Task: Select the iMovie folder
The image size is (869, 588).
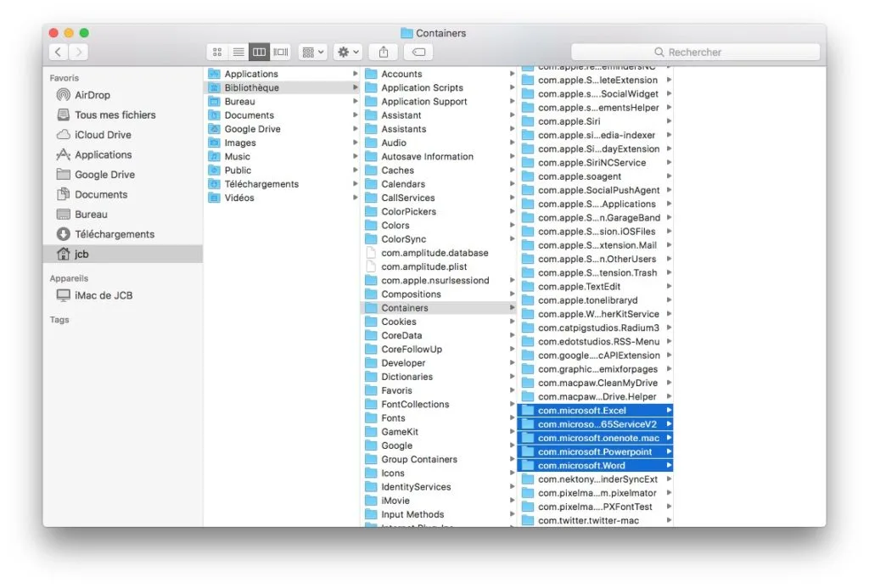Action: pos(439,501)
